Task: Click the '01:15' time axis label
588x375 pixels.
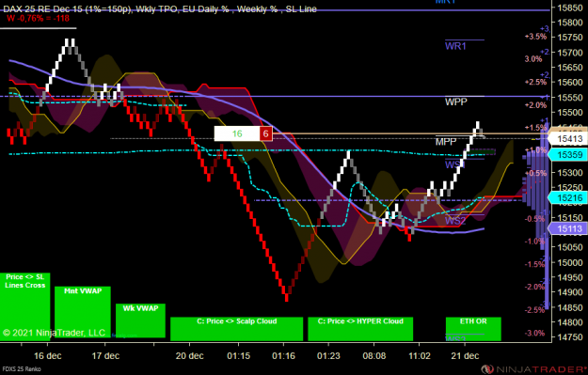Action: click(x=239, y=355)
